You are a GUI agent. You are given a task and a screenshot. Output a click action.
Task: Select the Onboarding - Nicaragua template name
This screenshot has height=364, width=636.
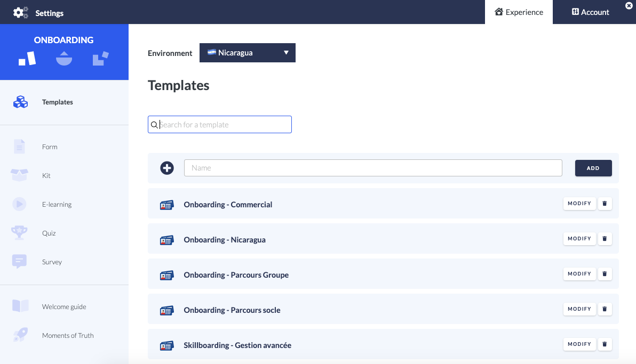click(x=225, y=240)
